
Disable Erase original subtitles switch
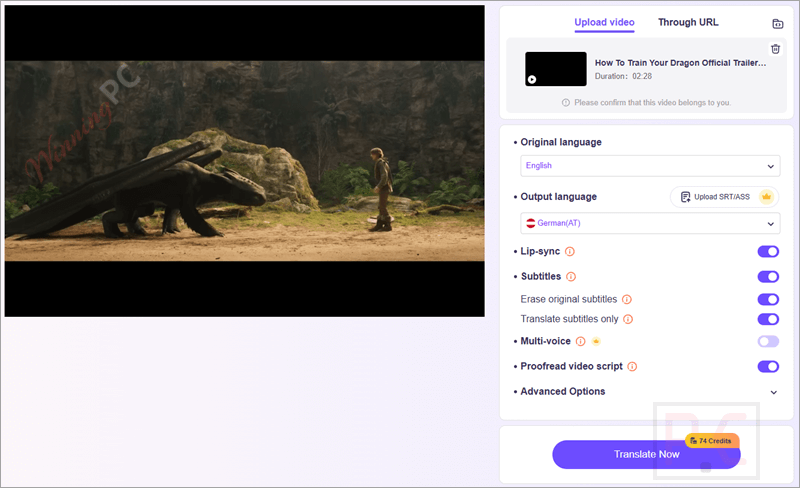click(768, 299)
